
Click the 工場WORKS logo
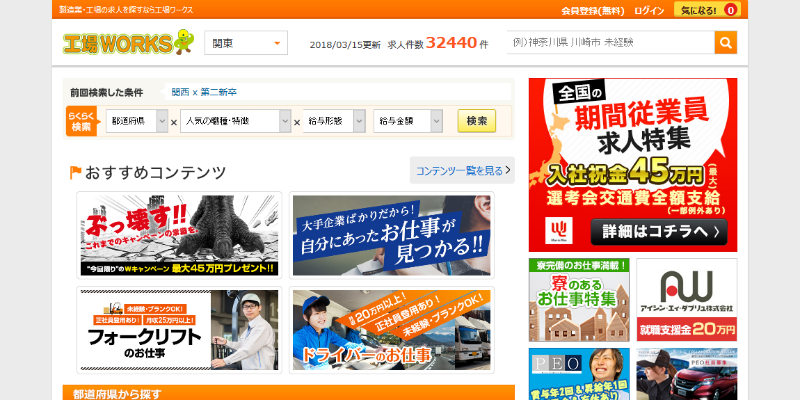126,43
